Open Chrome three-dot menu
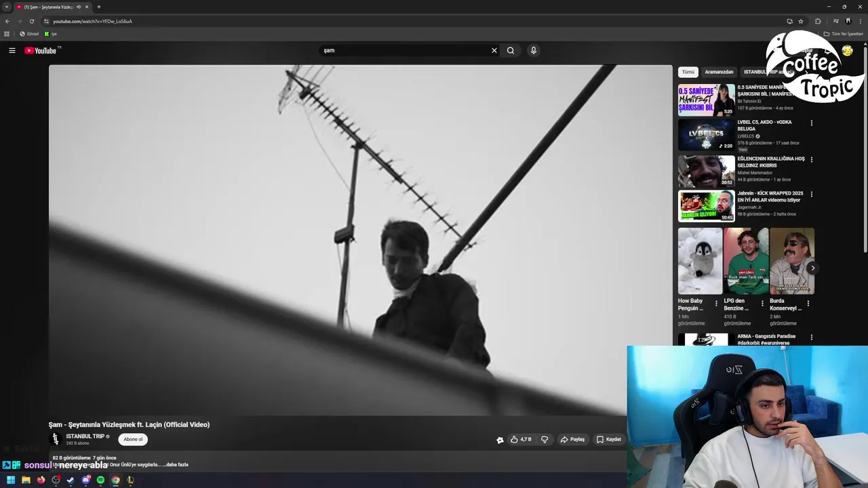The height and width of the screenshot is (488, 868). click(861, 21)
